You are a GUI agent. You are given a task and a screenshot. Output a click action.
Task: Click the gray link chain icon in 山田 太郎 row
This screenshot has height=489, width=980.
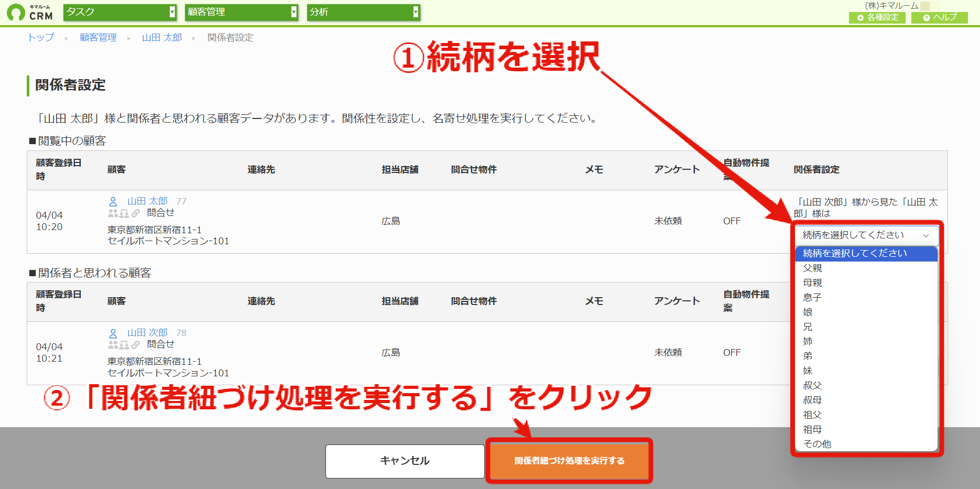(136, 213)
